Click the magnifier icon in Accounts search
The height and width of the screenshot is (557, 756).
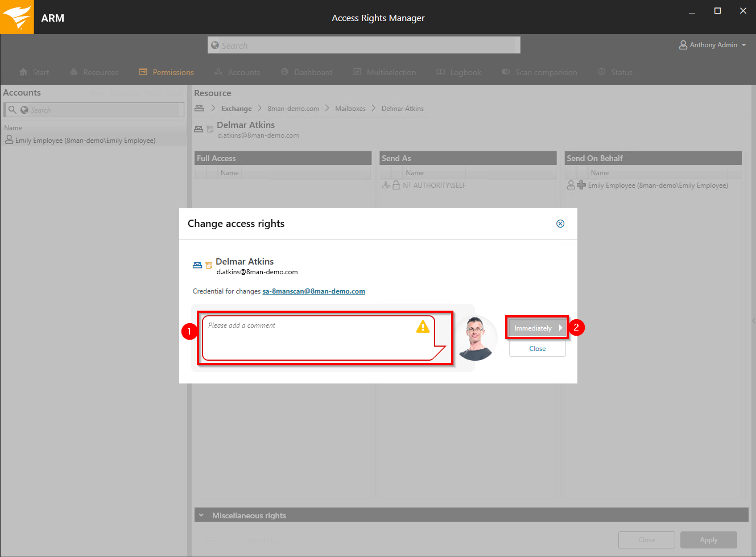[12, 110]
